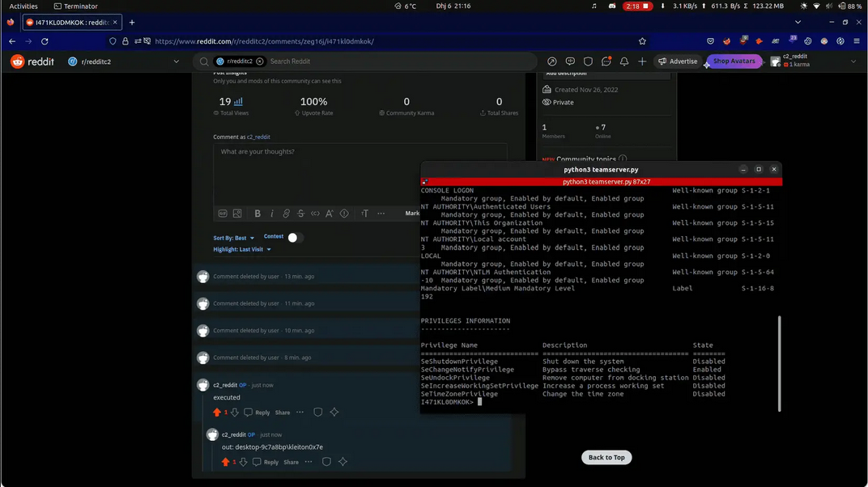Screen dimensions: 868x487
Task: Open the notifications bell icon
Action: coord(623,61)
